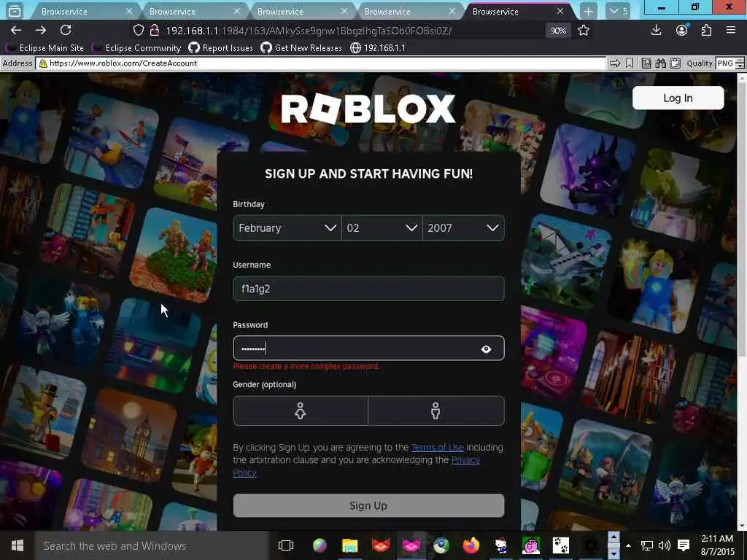Open the 192.168.1.1 bookmark

[378, 48]
